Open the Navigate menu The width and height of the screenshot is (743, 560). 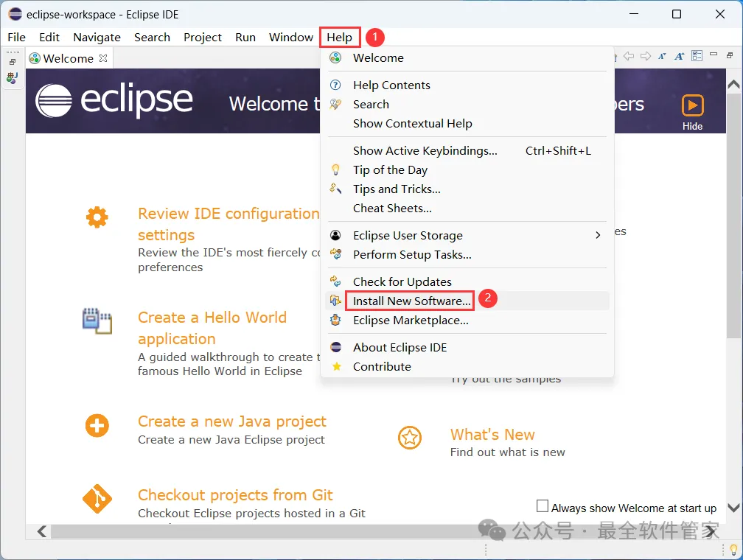coord(97,38)
